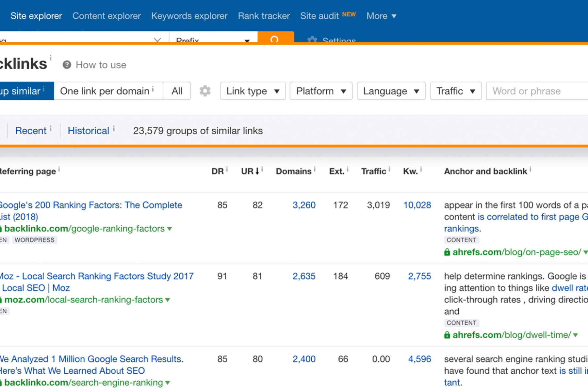Click the UR column sort arrow
The height and width of the screenshot is (392, 588).
tap(257, 171)
